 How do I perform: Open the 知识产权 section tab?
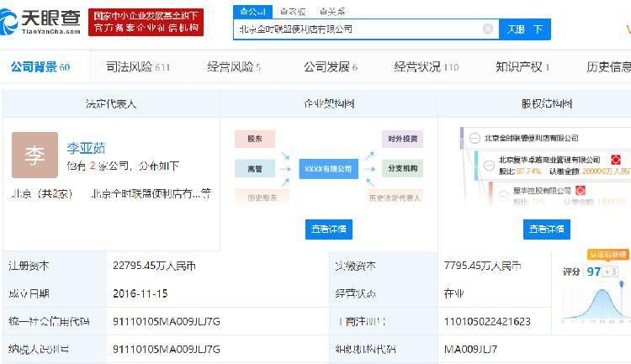coord(522,66)
